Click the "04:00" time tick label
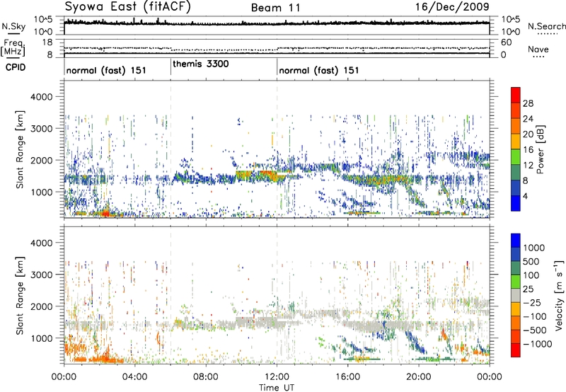The height and width of the screenshot is (392, 566). point(135,377)
